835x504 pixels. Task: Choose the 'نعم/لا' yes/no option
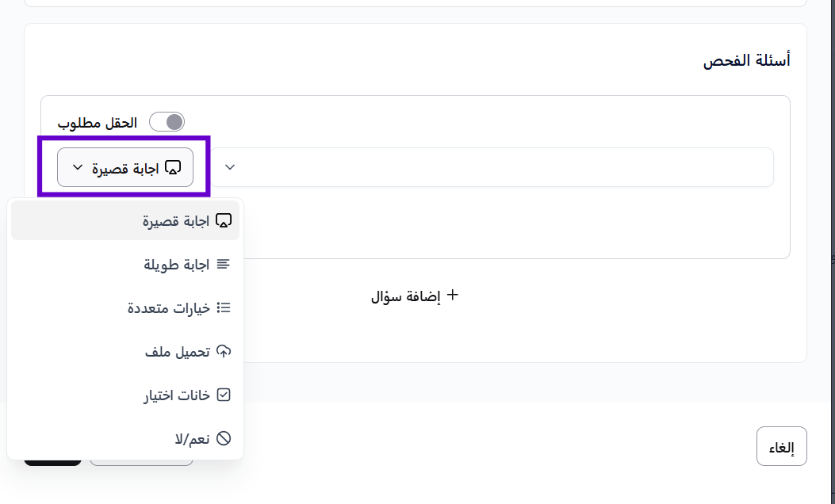[x=193, y=439]
